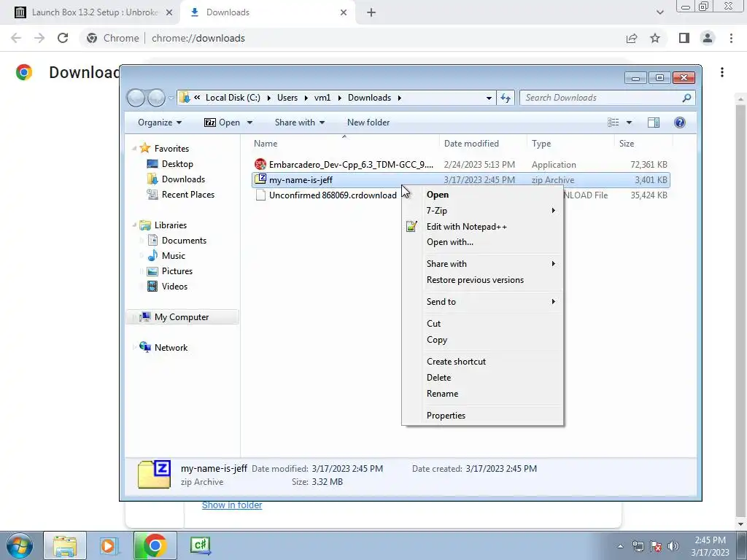
Task: Expand the Send to submenu arrow
Action: [553, 301]
